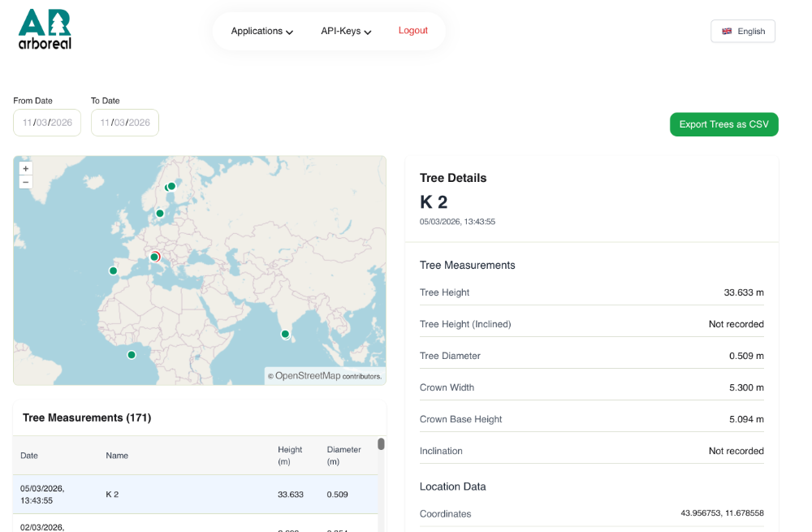This screenshot has height=532, width=812.
Task: Open the Applications dropdown menu
Action: (261, 31)
